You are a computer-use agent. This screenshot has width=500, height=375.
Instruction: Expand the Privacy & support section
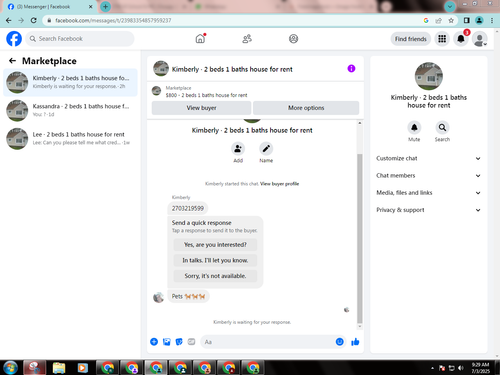coord(429,210)
